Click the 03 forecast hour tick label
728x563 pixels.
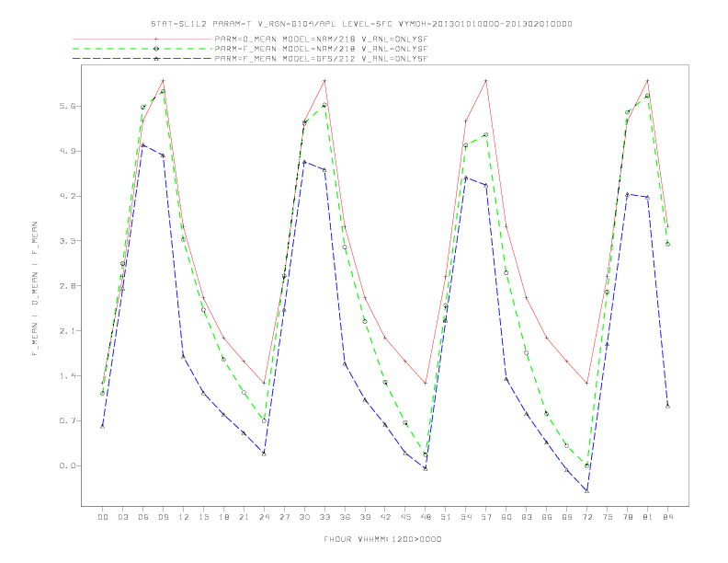(122, 517)
